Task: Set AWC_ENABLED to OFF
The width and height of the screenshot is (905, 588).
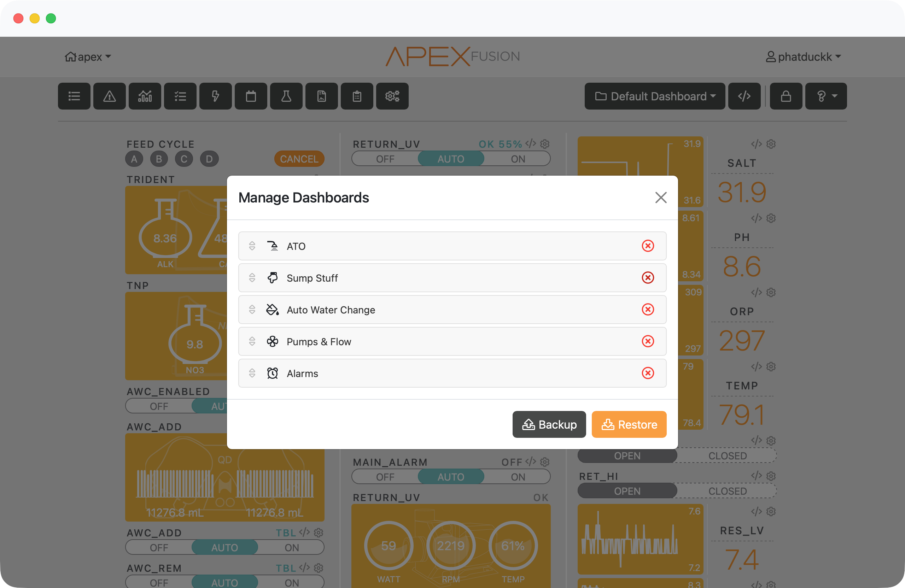Action: (x=159, y=406)
